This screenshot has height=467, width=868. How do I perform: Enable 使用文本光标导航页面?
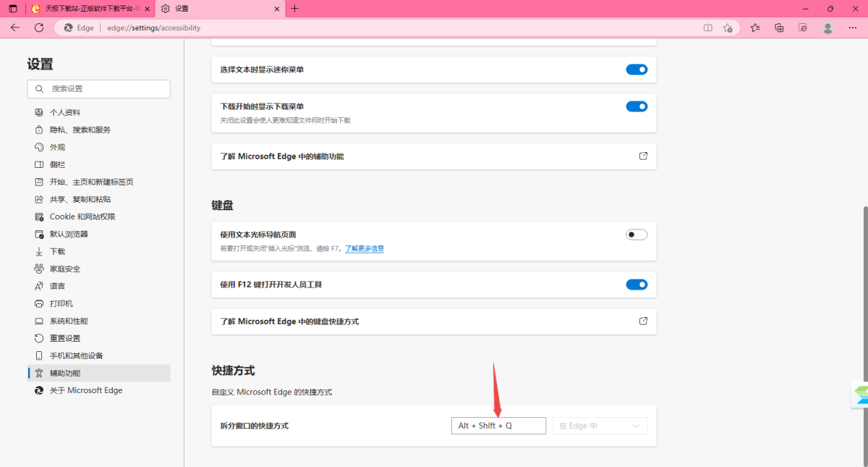637,234
